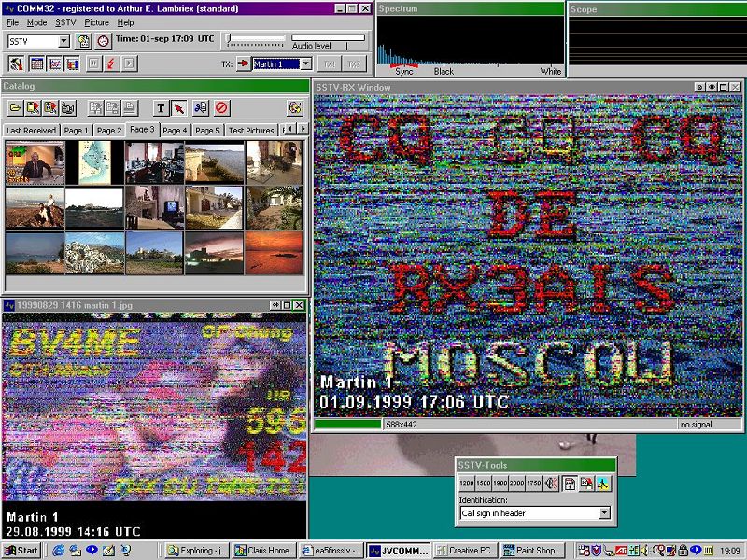
Task: Click the calendar schedule icon in COMM32 toolbar
Action: pyautogui.click(x=36, y=63)
